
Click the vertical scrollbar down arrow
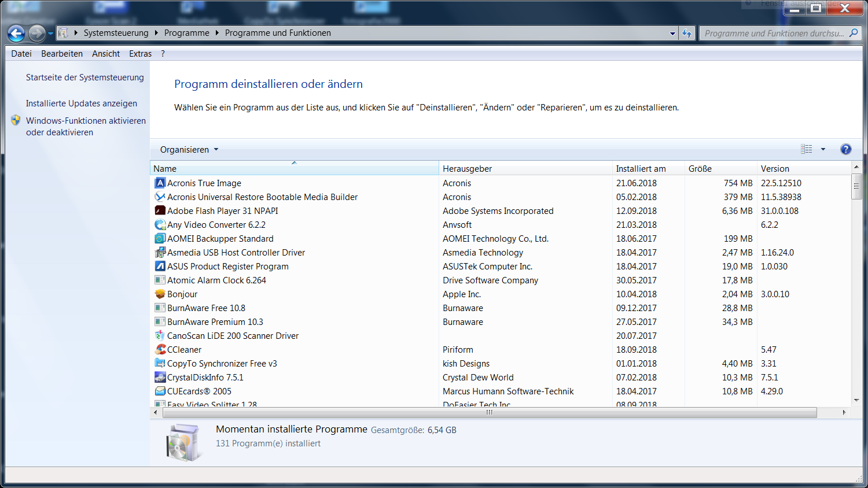(x=856, y=400)
